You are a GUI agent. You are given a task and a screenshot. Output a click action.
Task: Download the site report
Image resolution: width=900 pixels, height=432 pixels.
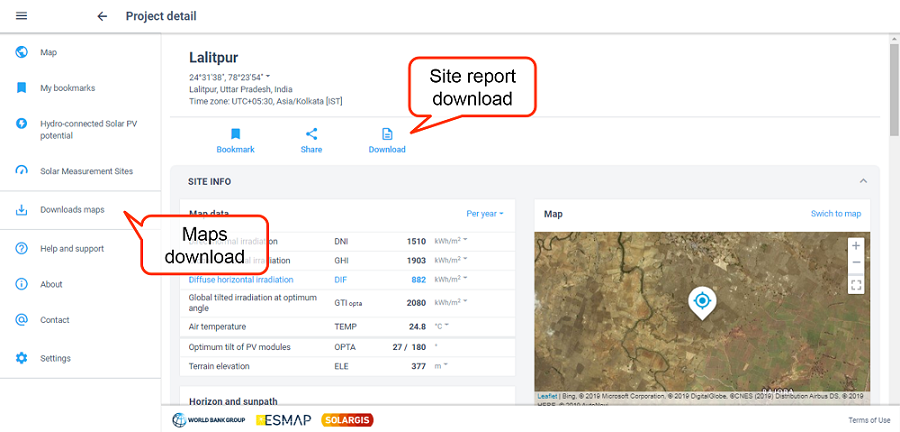pyautogui.click(x=387, y=140)
